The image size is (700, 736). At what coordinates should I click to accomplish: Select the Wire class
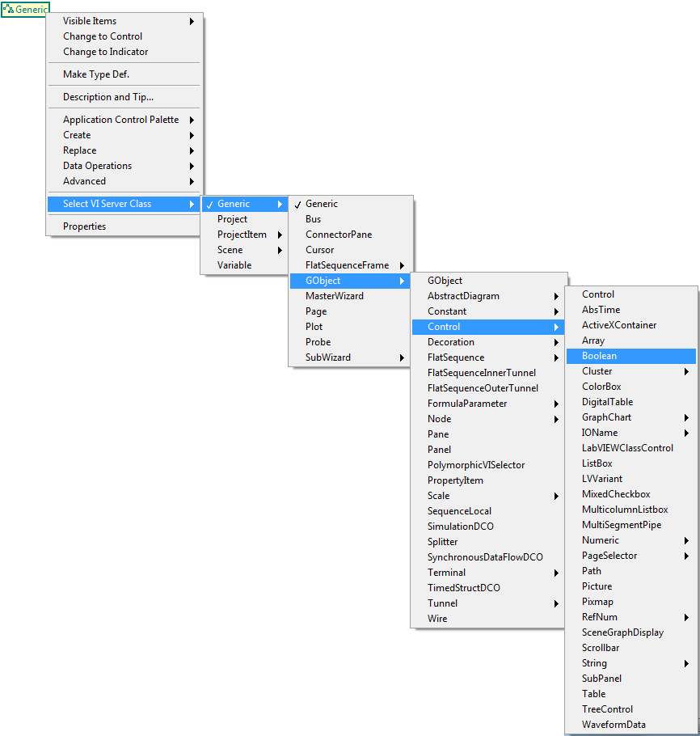click(488, 619)
